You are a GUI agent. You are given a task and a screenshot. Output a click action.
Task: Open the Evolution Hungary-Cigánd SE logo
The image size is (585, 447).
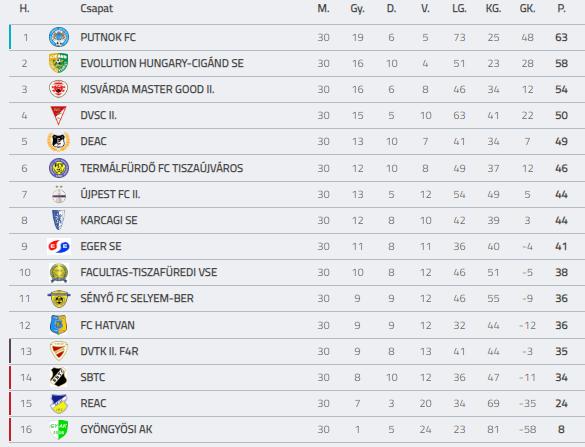coord(59,63)
